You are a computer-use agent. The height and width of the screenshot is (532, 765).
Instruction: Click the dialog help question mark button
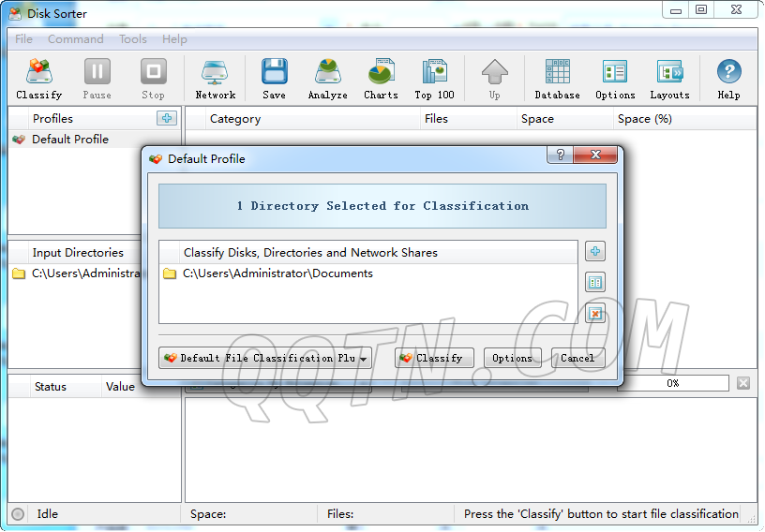[x=560, y=155]
